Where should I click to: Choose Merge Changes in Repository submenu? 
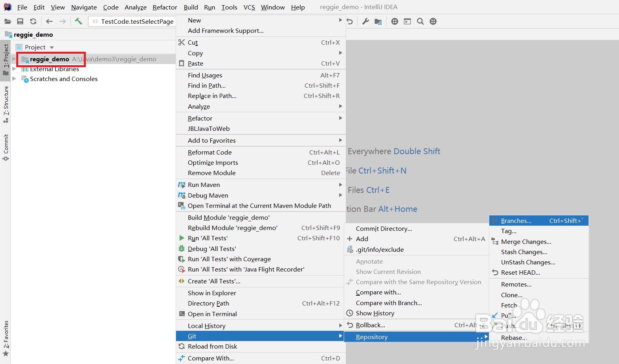click(539, 241)
